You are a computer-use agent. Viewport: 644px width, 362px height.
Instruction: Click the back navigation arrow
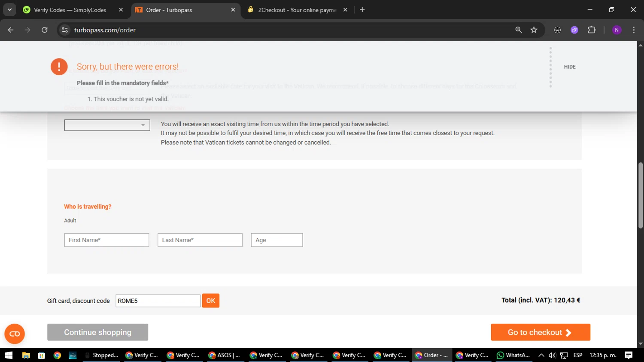pyautogui.click(x=11, y=30)
